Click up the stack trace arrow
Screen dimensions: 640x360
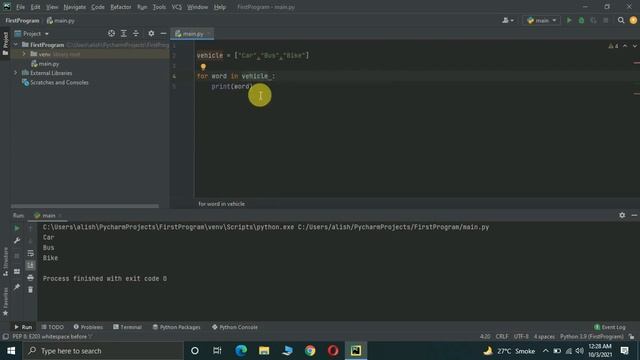coord(30,229)
